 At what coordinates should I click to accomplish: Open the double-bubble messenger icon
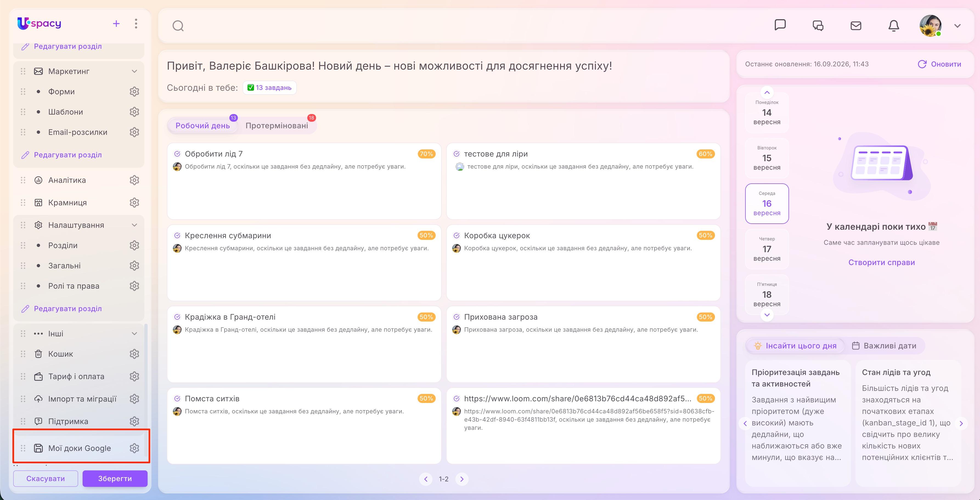[818, 25]
